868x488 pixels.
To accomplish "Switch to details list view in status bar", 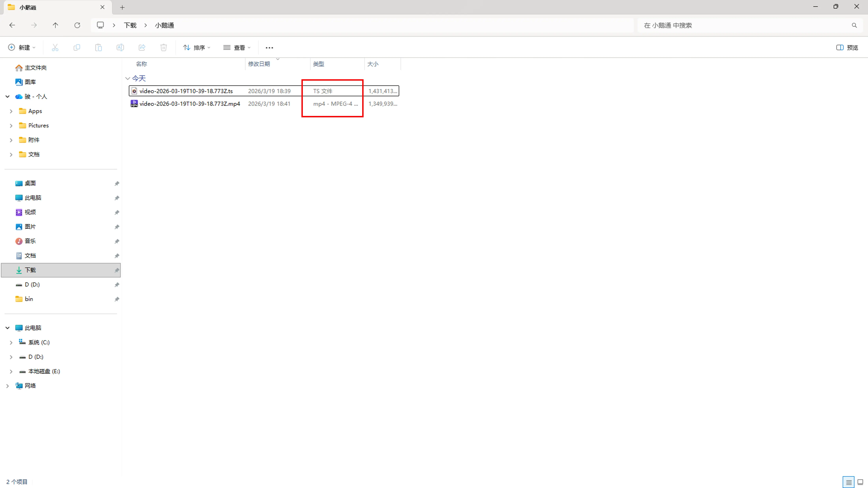I will pyautogui.click(x=848, y=482).
